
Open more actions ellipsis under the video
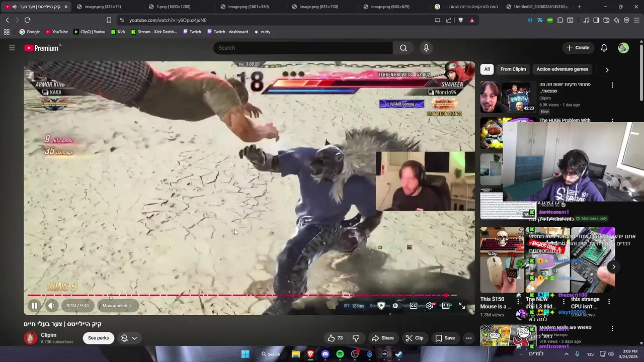click(469, 338)
